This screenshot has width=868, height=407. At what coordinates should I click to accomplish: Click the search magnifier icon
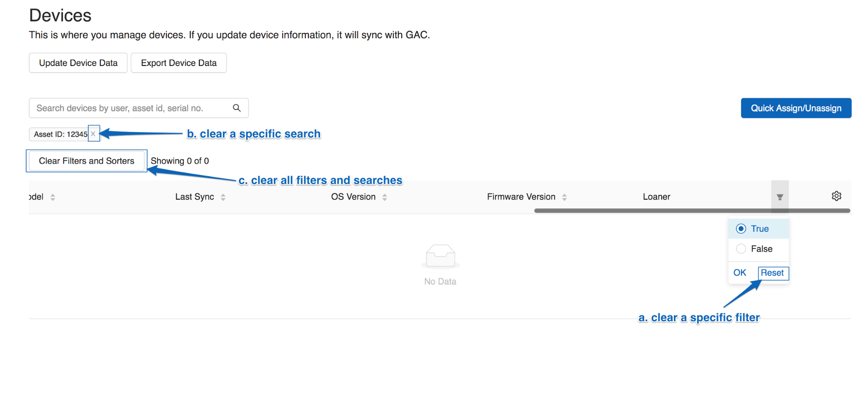(x=237, y=108)
